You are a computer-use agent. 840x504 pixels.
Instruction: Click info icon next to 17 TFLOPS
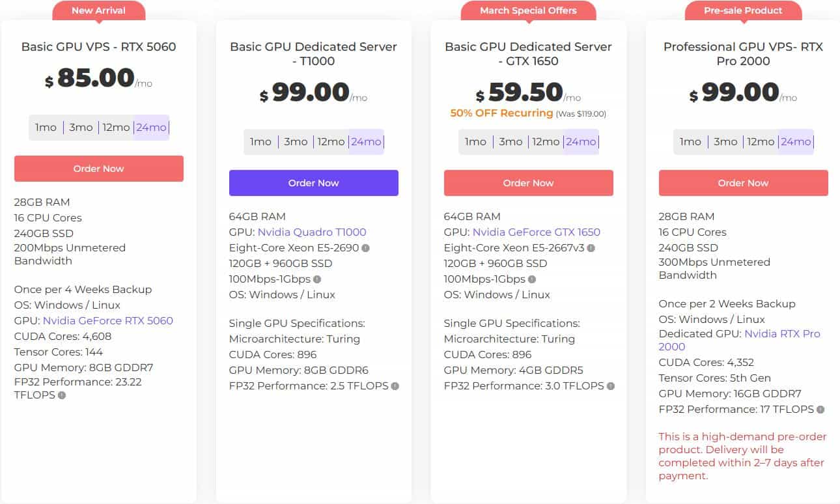click(820, 410)
